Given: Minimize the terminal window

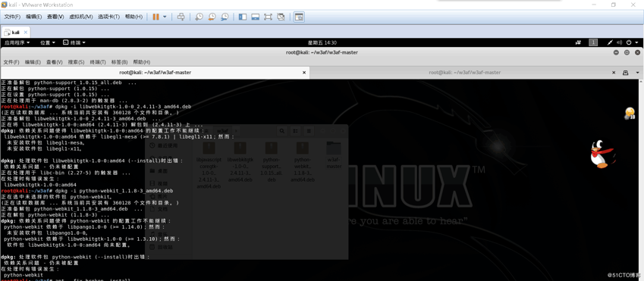Looking at the screenshot, I should click(x=616, y=52).
